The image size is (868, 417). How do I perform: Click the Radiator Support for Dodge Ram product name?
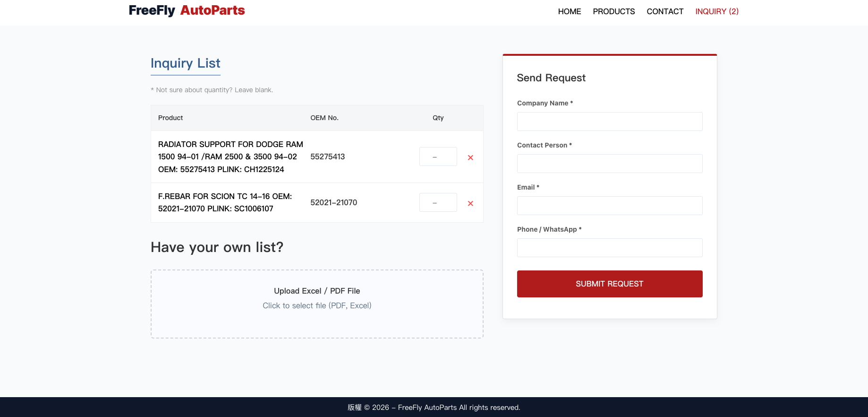pos(230,156)
